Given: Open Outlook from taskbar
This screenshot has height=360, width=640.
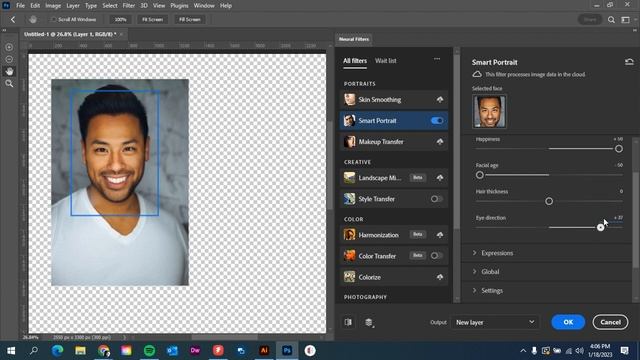Looking at the screenshot, I should pos(172,351).
